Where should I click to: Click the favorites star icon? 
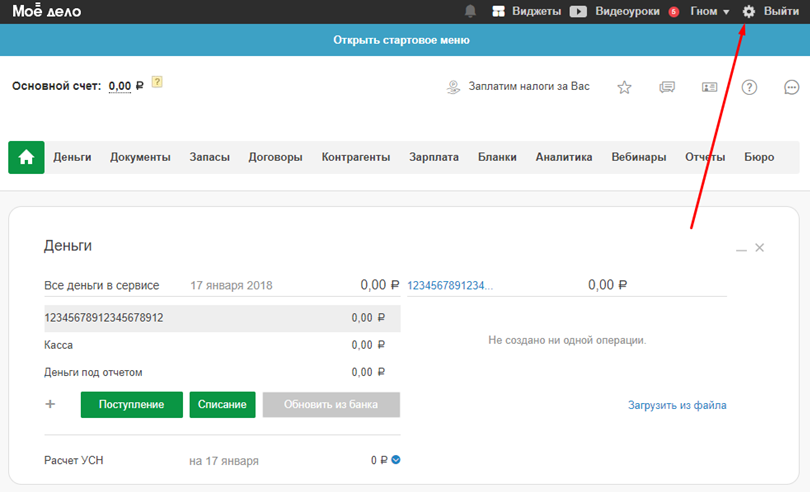tap(624, 87)
